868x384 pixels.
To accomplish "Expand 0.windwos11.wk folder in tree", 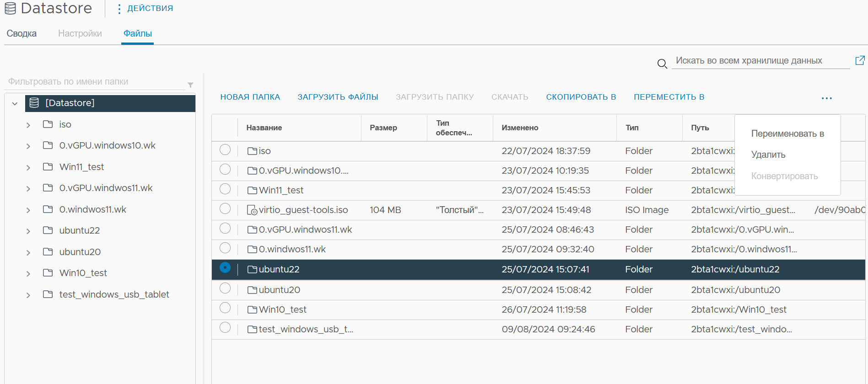I will click(28, 210).
